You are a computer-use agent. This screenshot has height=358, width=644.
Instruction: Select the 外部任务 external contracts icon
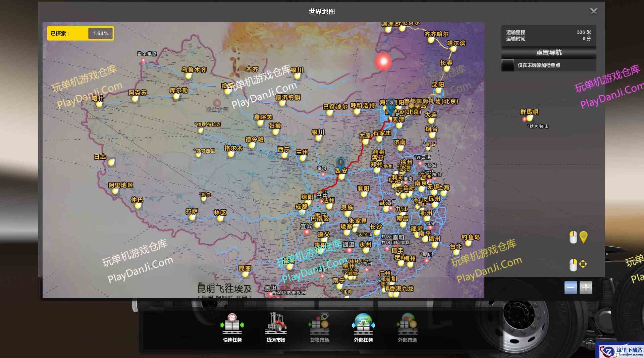click(363, 325)
